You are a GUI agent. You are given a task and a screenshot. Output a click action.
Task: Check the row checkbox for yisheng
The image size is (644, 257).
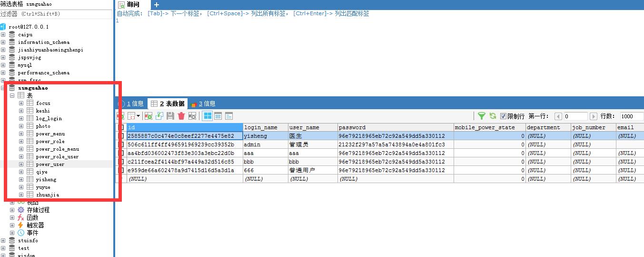[x=121, y=136]
